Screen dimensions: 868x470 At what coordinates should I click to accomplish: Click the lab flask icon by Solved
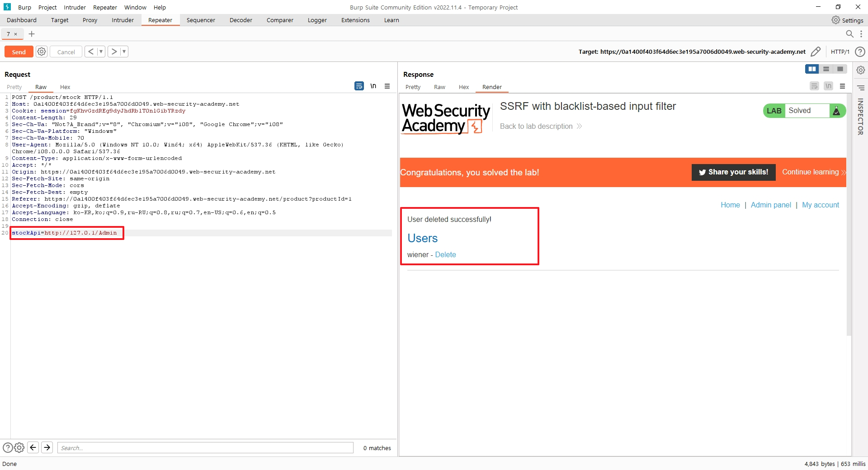click(x=836, y=111)
